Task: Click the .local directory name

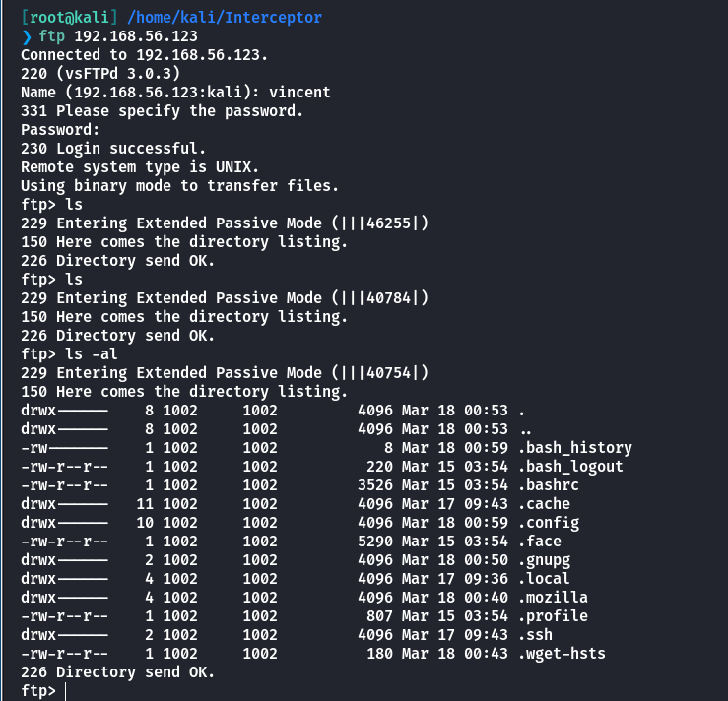Action: pyautogui.click(x=544, y=579)
